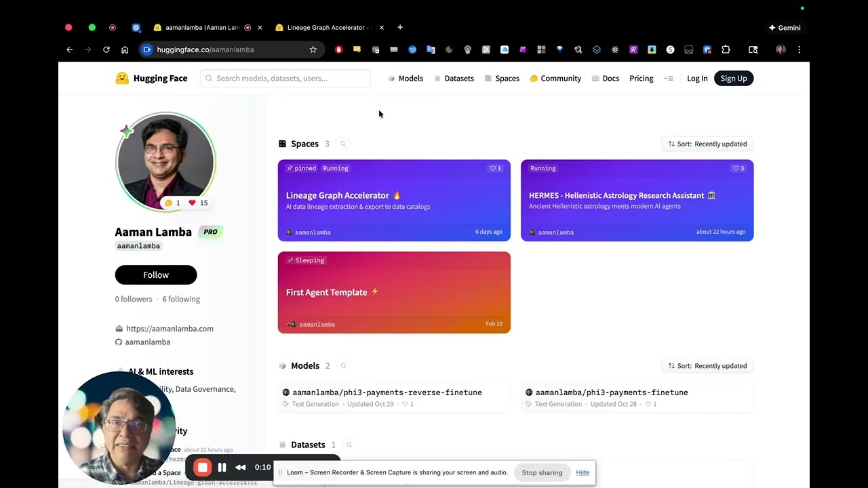This screenshot has height=488, width=868.
Task: Open the HERMES Hellenistic Astrology Research Assistant card
Action: tap(637, 200)
